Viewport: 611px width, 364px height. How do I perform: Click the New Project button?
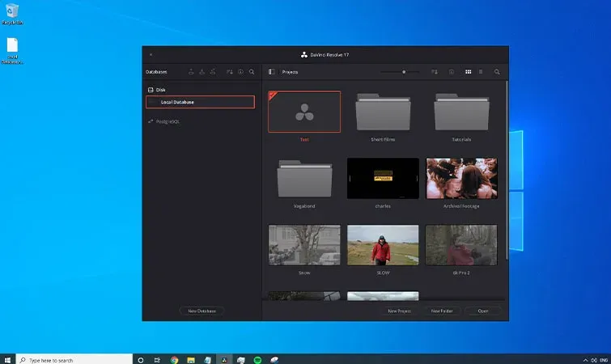[x=400, y=311]
